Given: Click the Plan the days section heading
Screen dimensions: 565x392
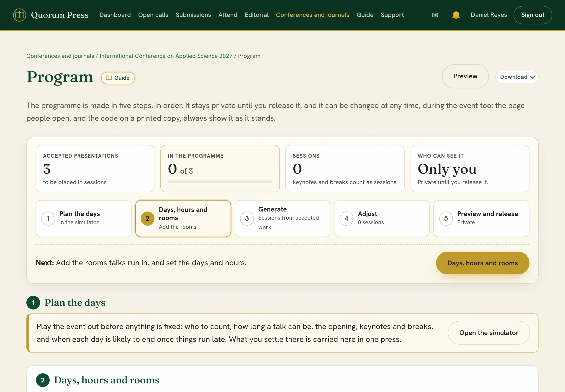Looking at the screenshot, I should click(x=75, y=302).
